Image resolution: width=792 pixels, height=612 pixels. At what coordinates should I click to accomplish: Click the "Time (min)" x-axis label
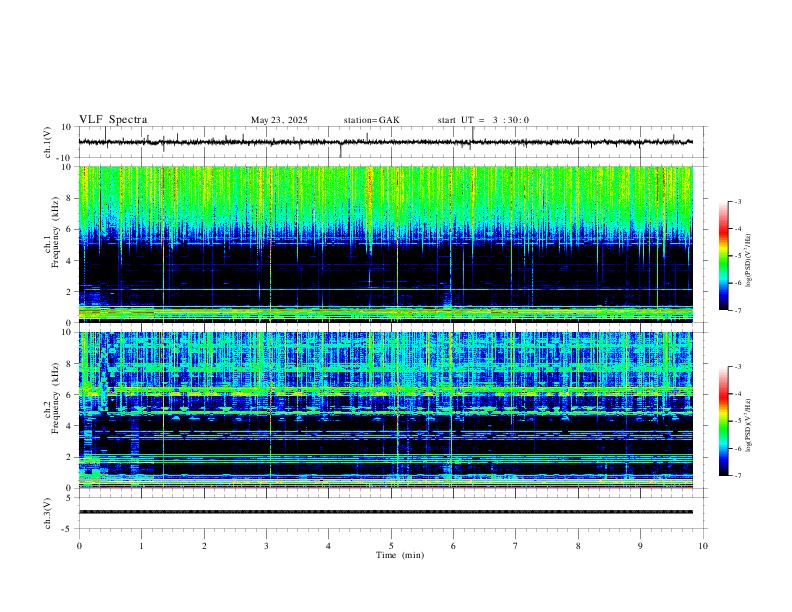point(400,555)
